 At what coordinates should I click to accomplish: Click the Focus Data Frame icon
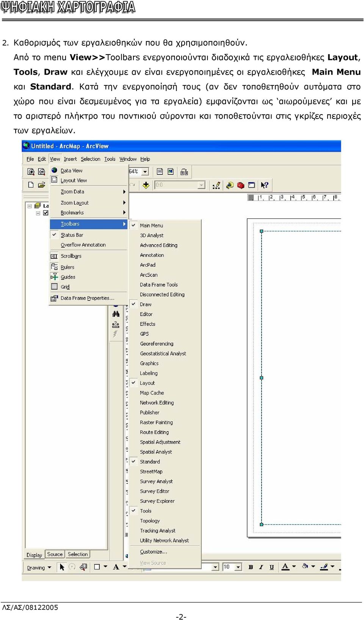[171, 171]
